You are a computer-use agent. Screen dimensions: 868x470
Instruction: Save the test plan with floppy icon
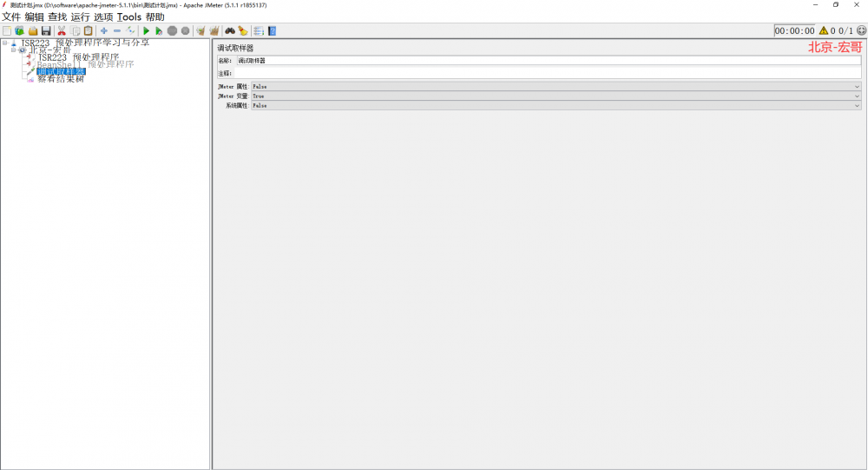pyautogui.click(x=46, y=31)
